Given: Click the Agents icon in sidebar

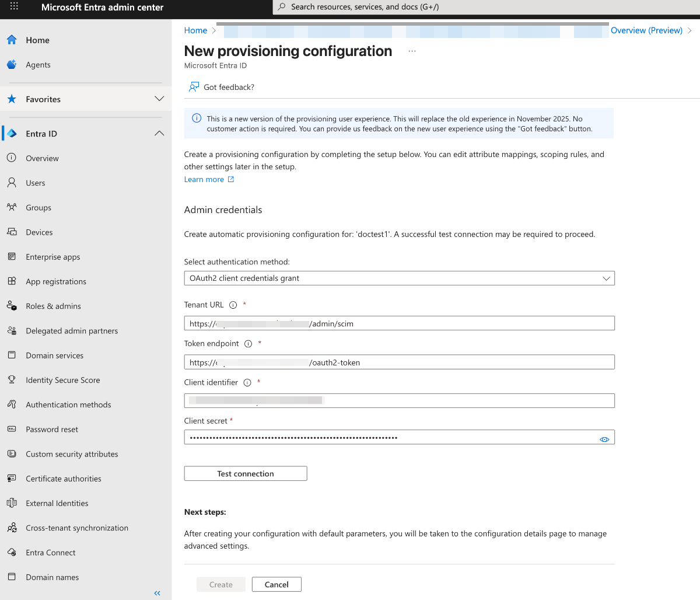Looking at the screenshot, I should 12,65.
